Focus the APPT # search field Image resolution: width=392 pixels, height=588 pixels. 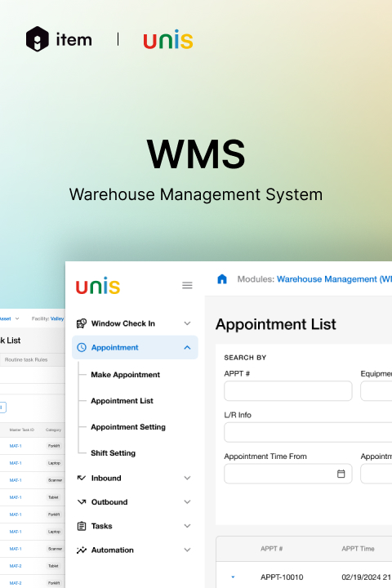[x=288, y=390]
